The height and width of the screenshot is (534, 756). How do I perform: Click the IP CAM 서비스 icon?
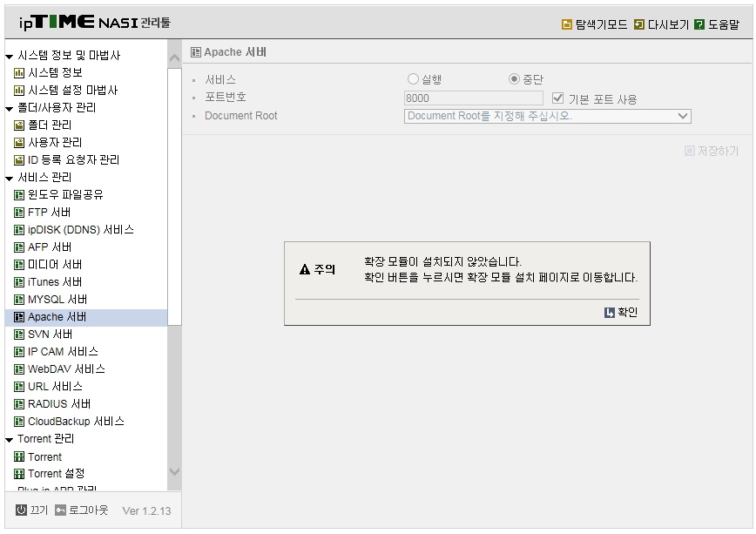click(x=19, y=352)
